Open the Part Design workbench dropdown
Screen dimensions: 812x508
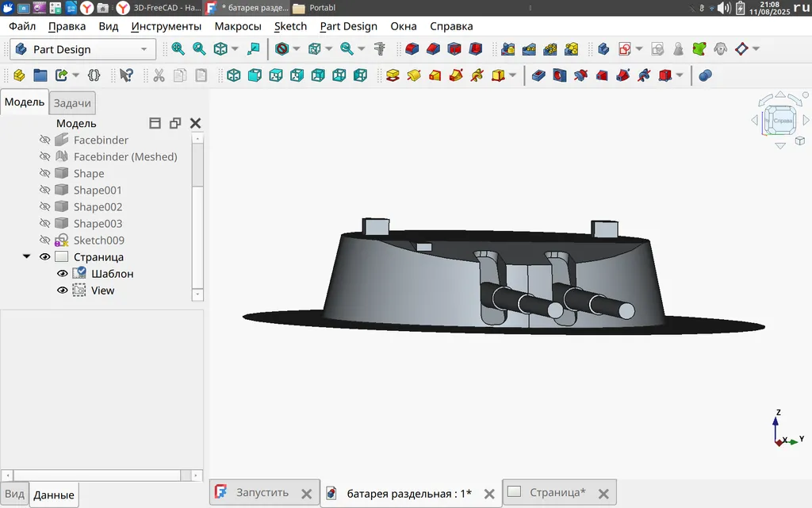144,49
